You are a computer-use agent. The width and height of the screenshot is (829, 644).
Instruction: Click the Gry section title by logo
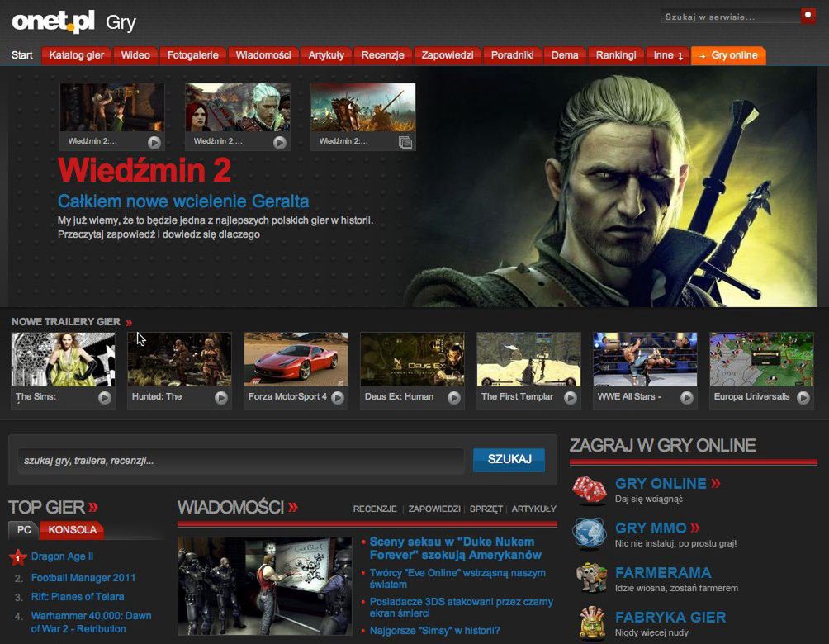tap(121, 23)
